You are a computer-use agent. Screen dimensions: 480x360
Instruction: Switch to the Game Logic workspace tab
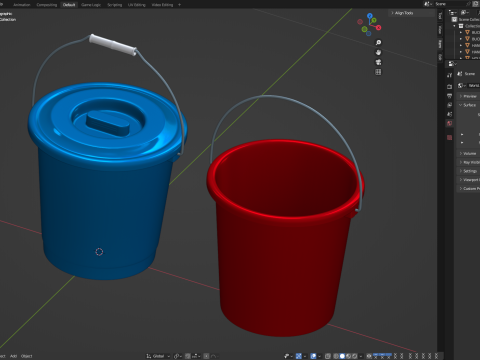coord(91,5)
